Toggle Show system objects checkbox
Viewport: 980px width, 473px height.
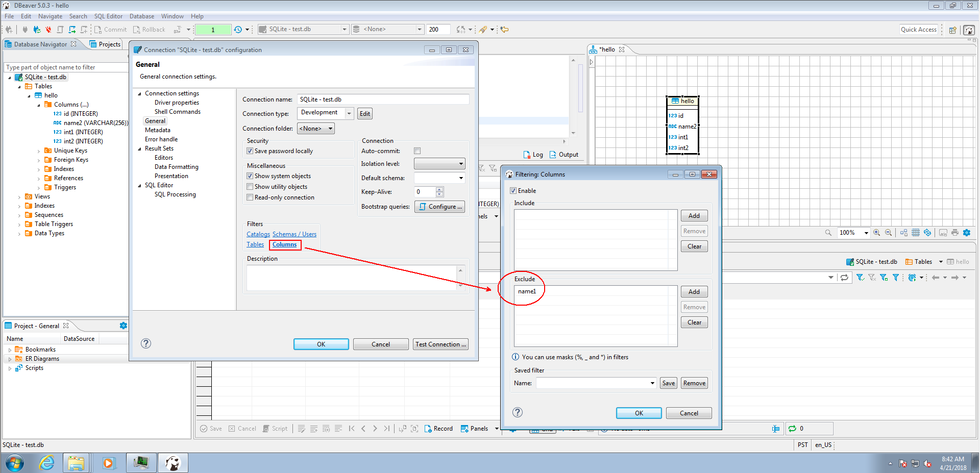[x=250, y=176]
